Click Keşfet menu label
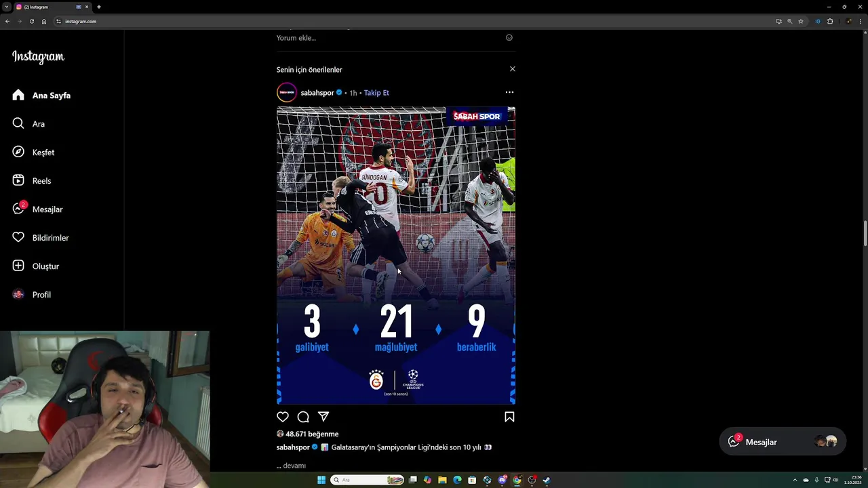The width and height of the screenshot is (868, 488). point(43,152)
